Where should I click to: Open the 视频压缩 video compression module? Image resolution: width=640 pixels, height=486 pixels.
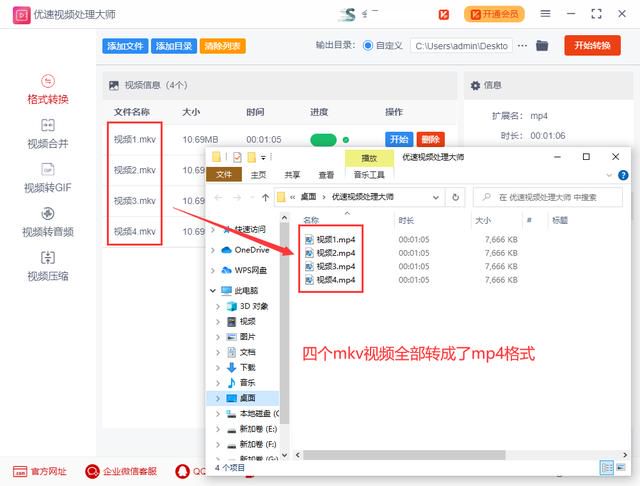click(x=48, y=266)
